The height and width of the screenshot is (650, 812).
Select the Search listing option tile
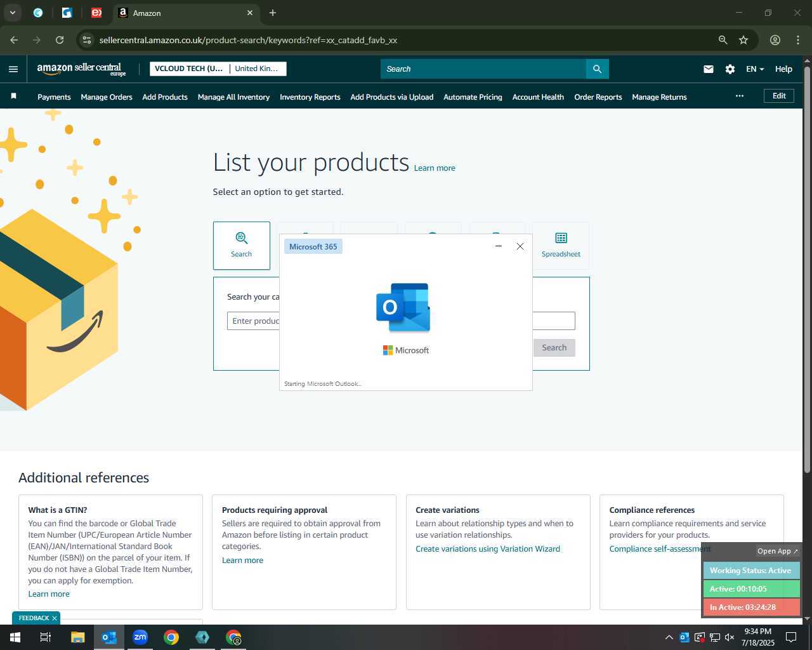pyautogui.click(x=241, y=245)
